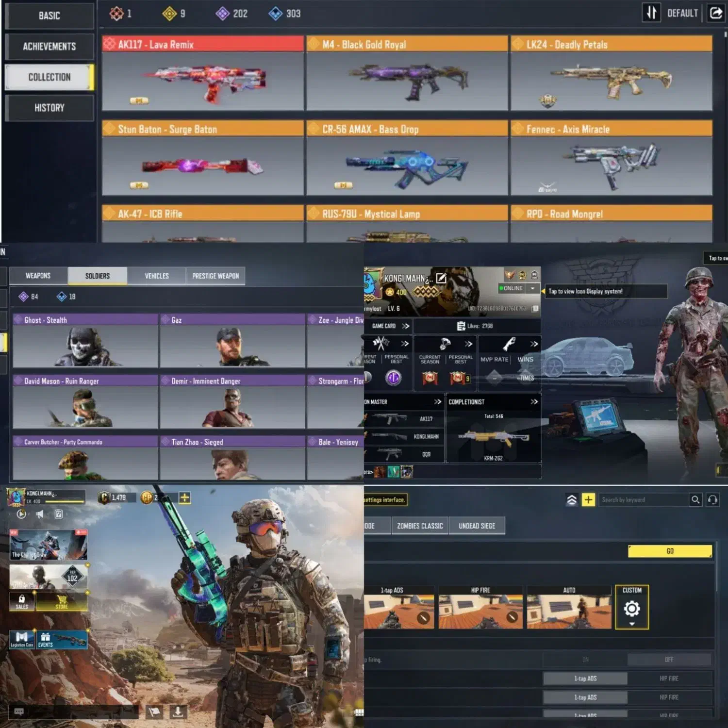Viewport: 728px width, 728px height.
Task: Open the player avatar in lobby
Action: (16, 497)
